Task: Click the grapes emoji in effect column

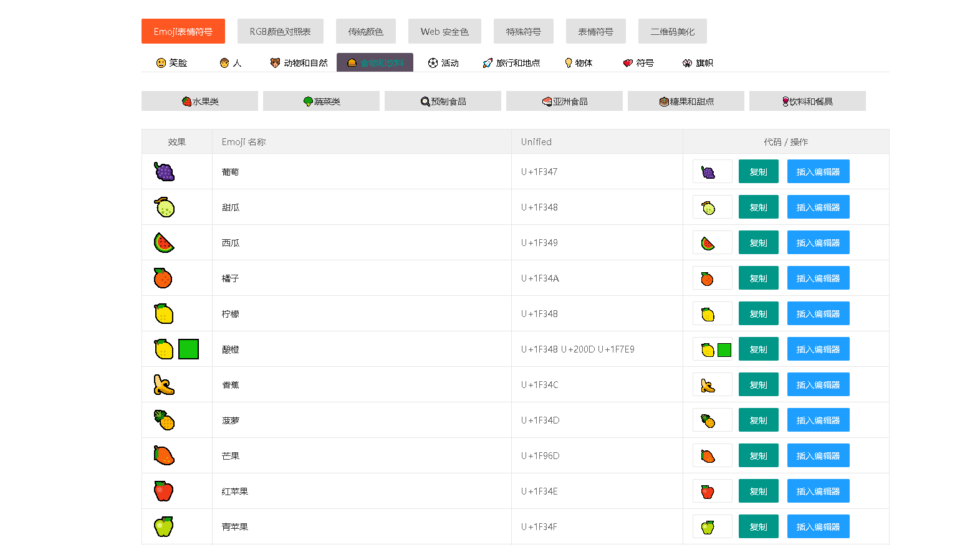Action: 165,172
